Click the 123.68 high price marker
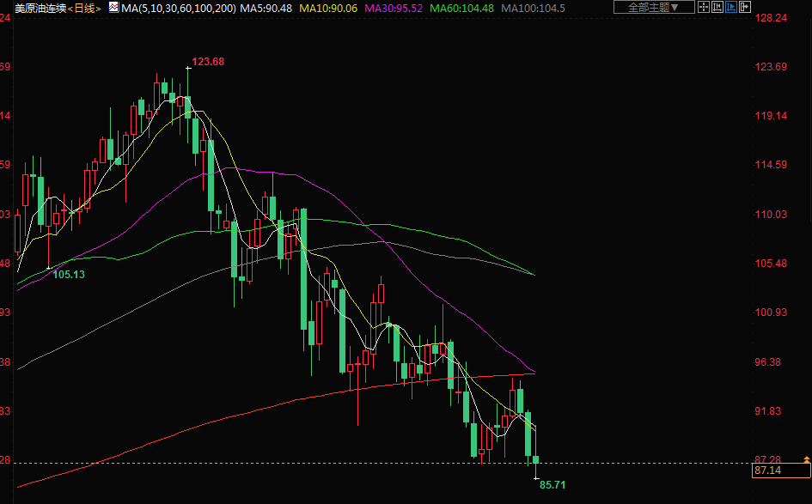Image resolution: width=812 pixels, height=504 pixels. (208, 61)
